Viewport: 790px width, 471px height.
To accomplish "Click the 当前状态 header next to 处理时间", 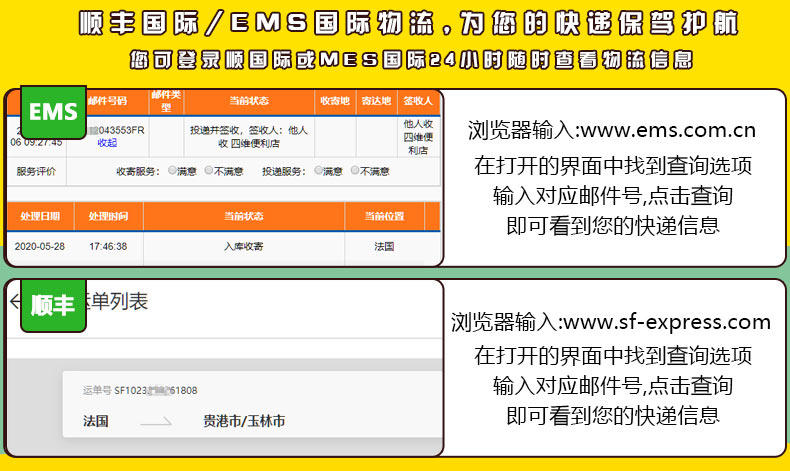I will click(x=244, y=217).
